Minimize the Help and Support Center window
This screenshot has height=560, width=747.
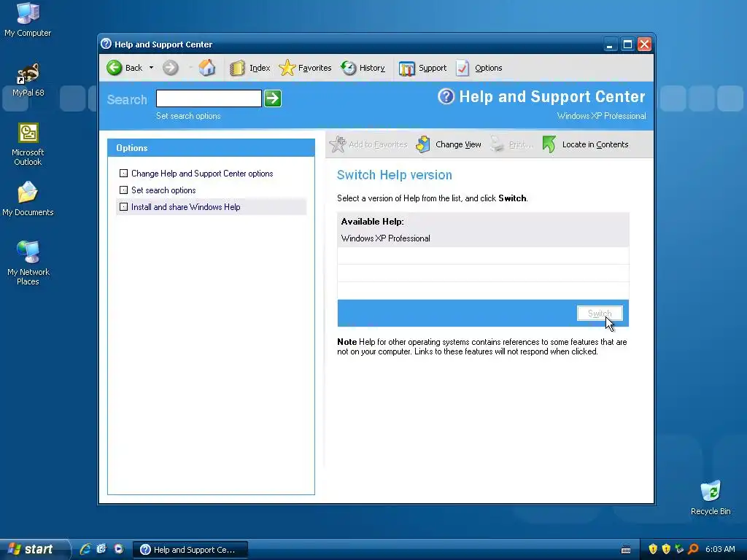[610, 44]
